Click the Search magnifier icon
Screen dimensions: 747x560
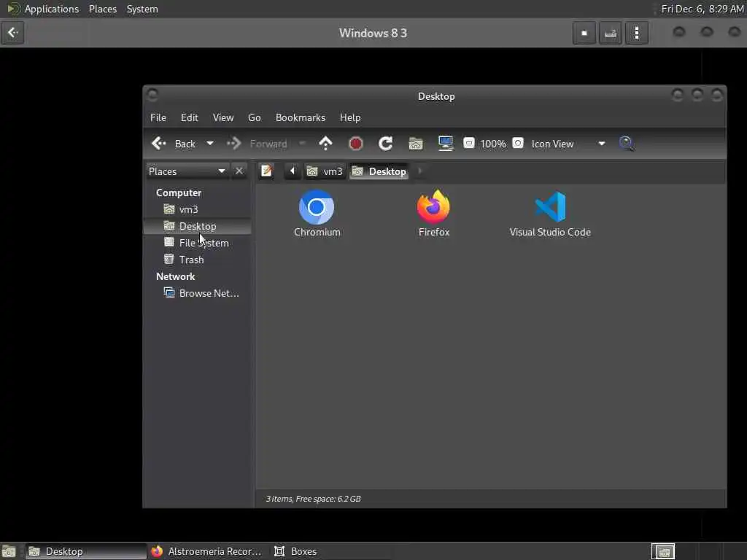[627, 144]
